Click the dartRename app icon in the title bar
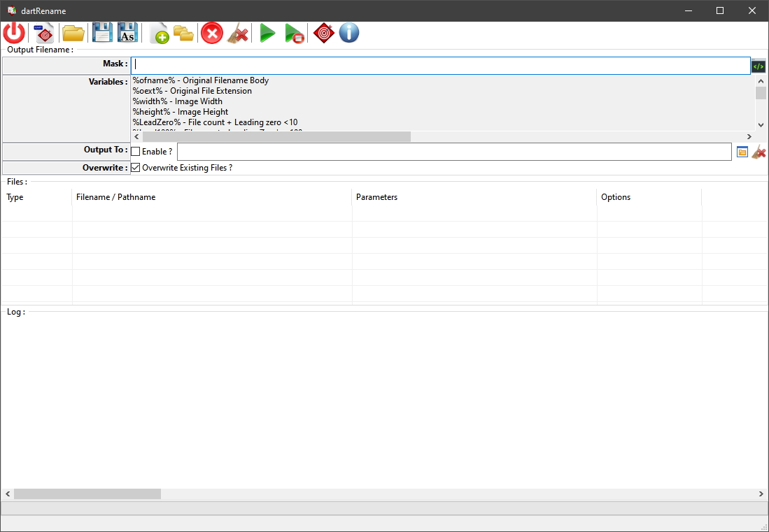The image size is (769, 532). (x=12, y=10)
